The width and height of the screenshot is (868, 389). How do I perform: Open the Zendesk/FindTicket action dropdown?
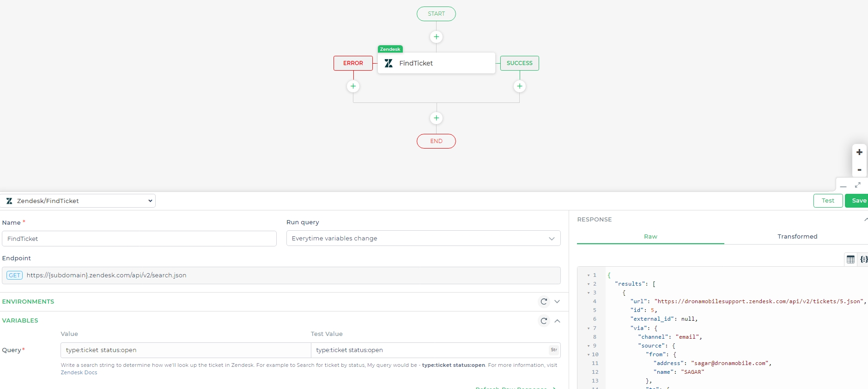pos(78,201)
